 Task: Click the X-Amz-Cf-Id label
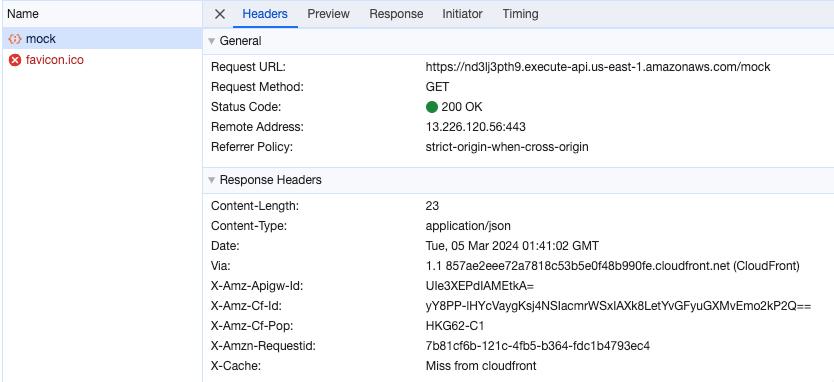tap(246, 306)
